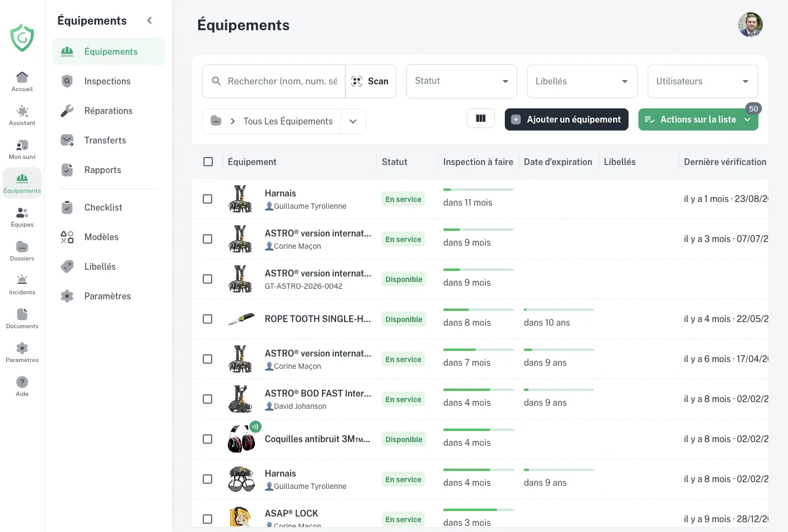
Task: Click Tous Les Équipements breadcrumb
Action: pyautogui.click(x=288, y=121)
